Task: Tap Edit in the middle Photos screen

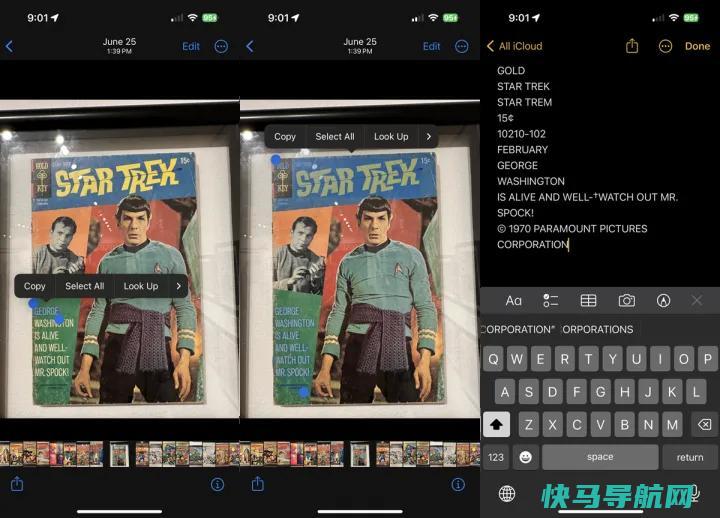Action: (432, 46)
